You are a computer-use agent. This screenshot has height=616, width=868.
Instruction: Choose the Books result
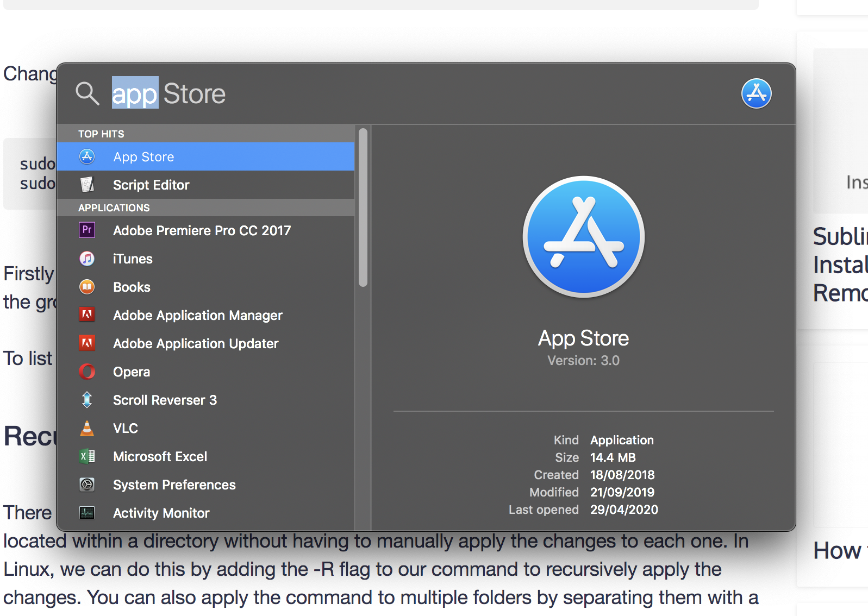point(205,287)
